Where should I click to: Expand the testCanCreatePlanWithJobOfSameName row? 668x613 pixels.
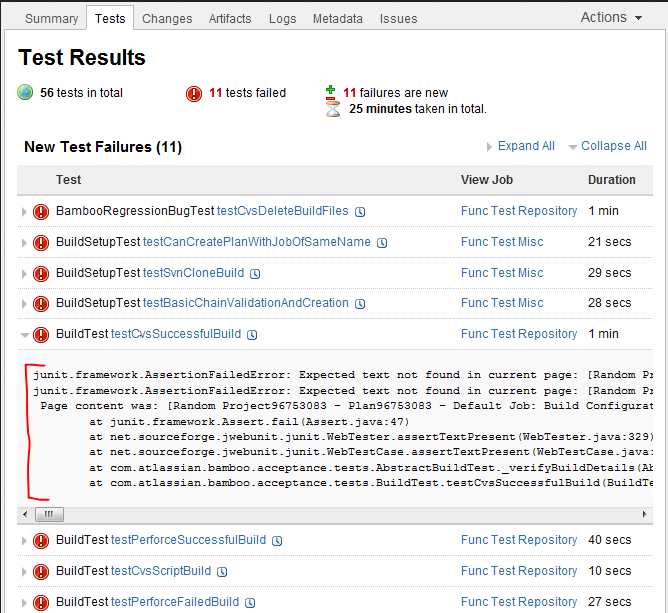pos(24,242)
